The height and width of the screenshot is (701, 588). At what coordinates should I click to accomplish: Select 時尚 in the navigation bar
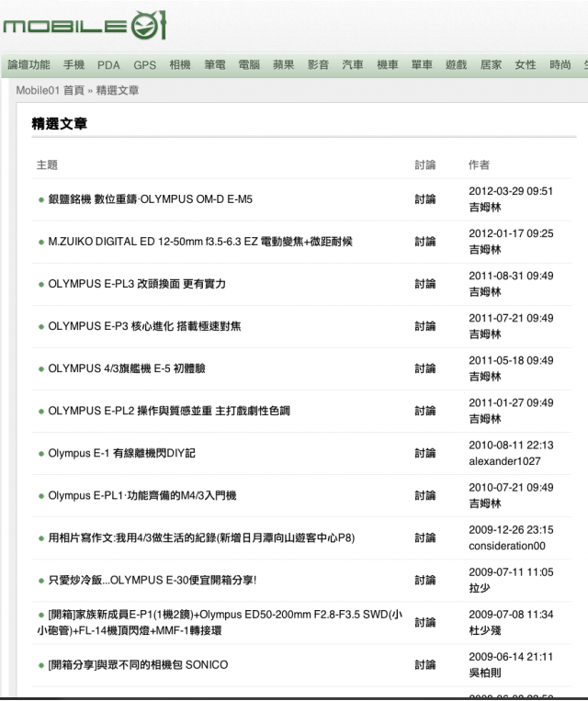point(560,65)
